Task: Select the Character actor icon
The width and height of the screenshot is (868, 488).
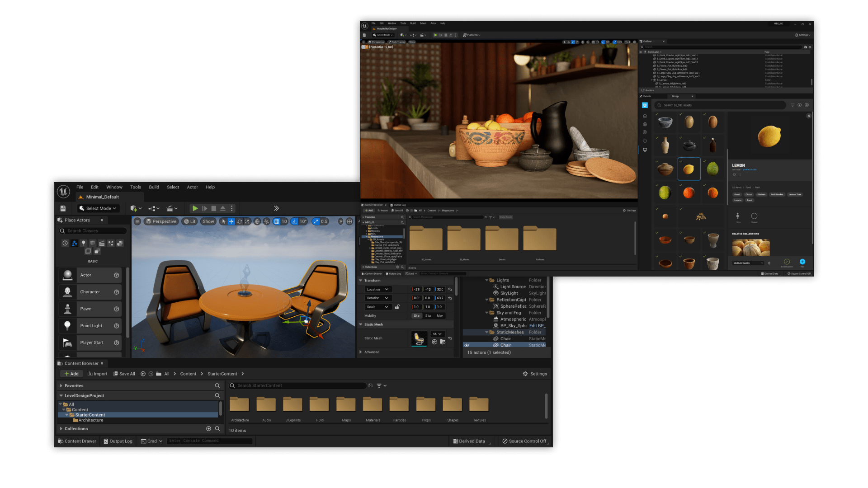Action: [x=67, y=292]
